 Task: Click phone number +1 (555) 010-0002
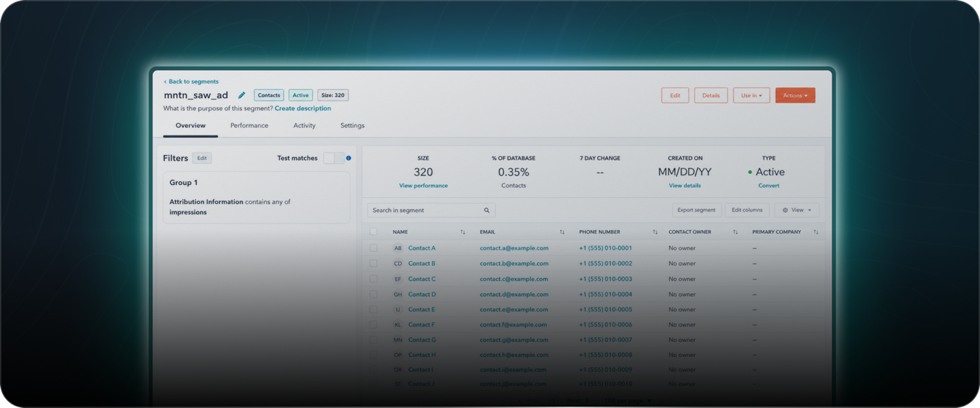606,263
